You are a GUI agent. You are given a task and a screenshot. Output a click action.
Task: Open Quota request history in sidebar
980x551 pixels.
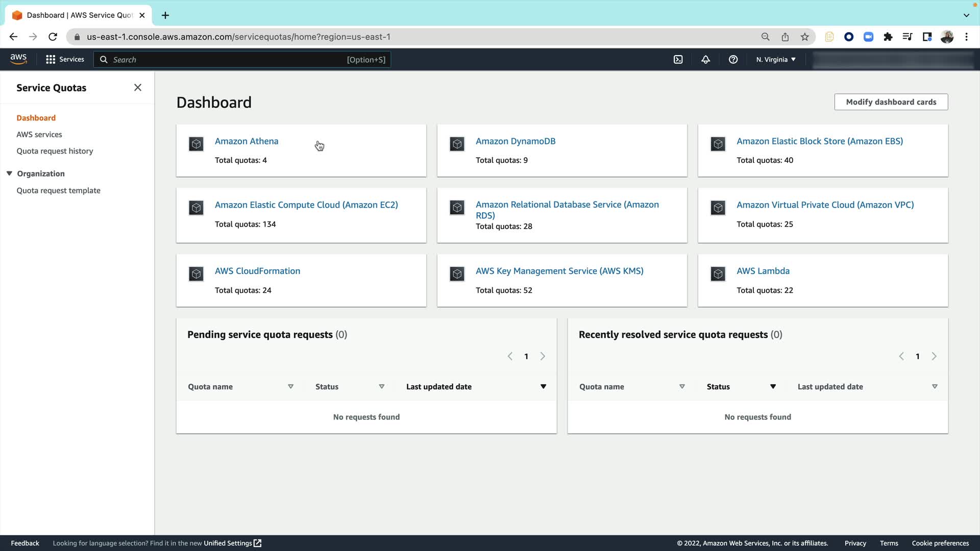pos(55,151)
